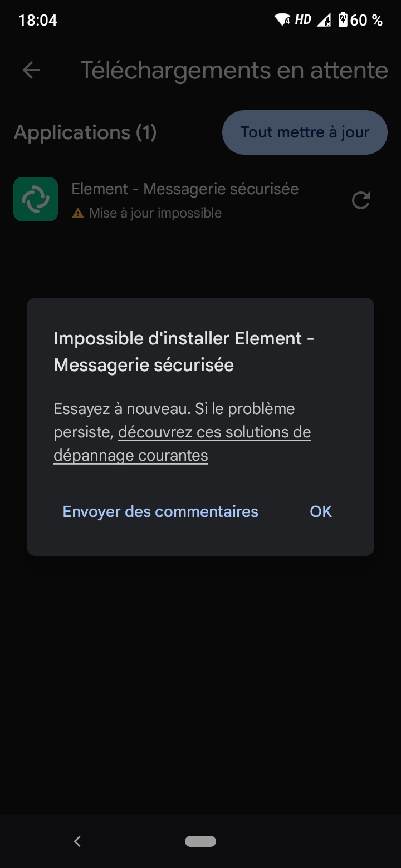Tap the cellular signal icon
This screenshot has width=401, height=868.
[324, 21]
